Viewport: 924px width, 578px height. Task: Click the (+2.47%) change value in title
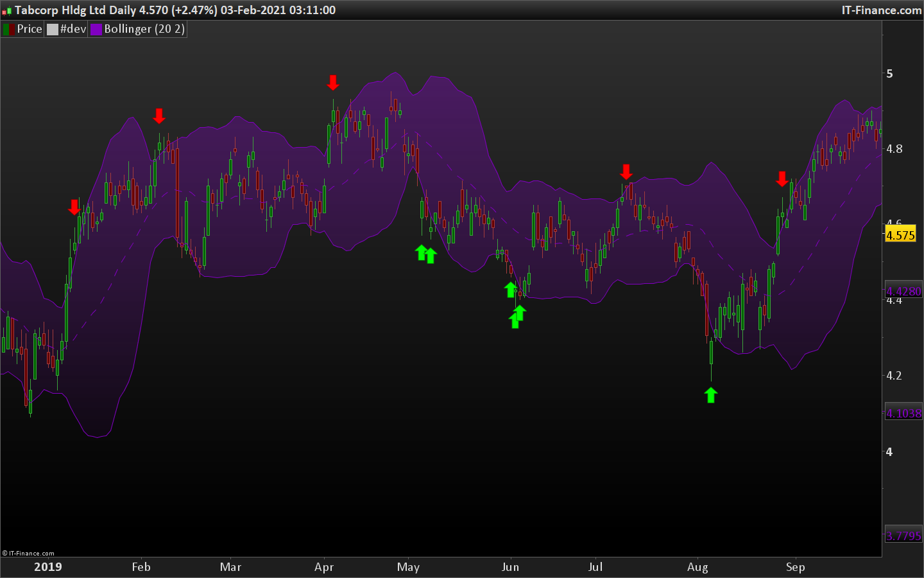(x=194, y=10)
